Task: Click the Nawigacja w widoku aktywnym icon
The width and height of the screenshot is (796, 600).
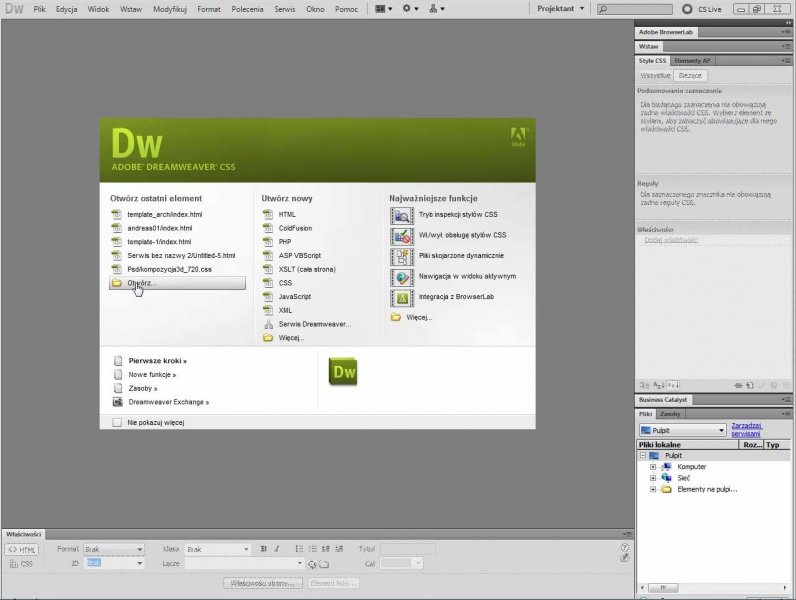Action: 401,276
